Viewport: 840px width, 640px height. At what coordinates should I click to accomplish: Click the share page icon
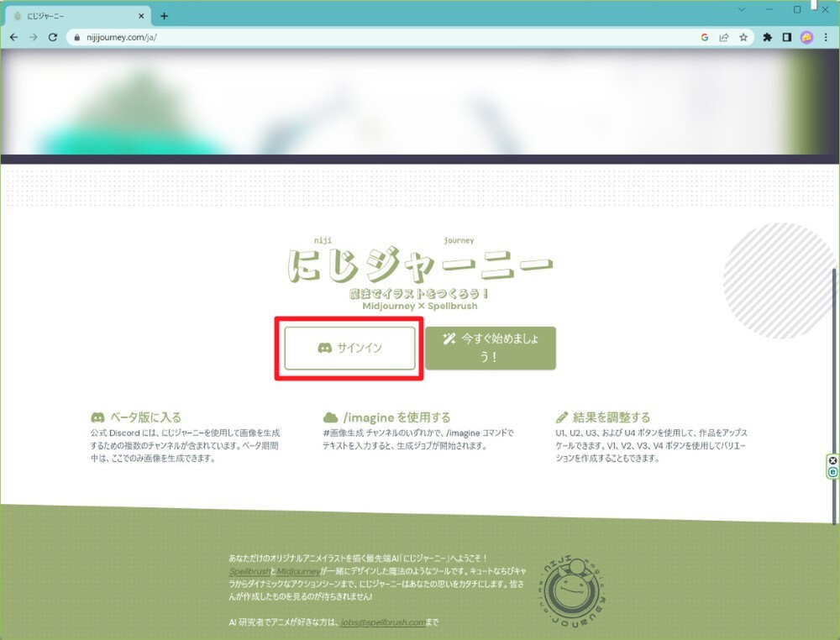coord(724,38)
